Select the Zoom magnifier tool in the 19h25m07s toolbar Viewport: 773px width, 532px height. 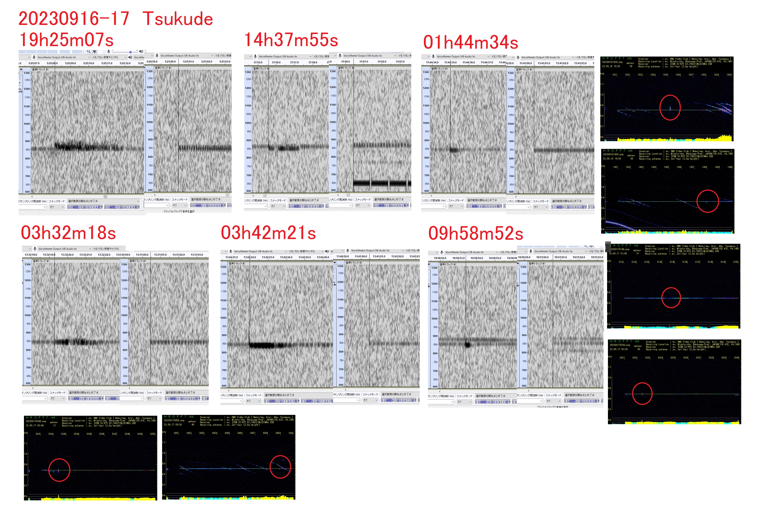[x=88, y=52]
